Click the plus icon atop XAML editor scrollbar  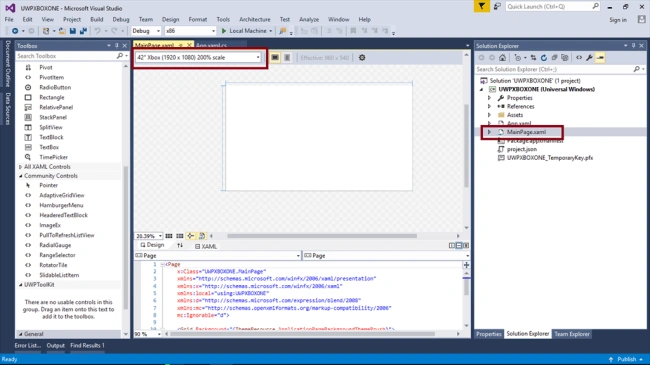pyautogui.click(x=466, y=265)
